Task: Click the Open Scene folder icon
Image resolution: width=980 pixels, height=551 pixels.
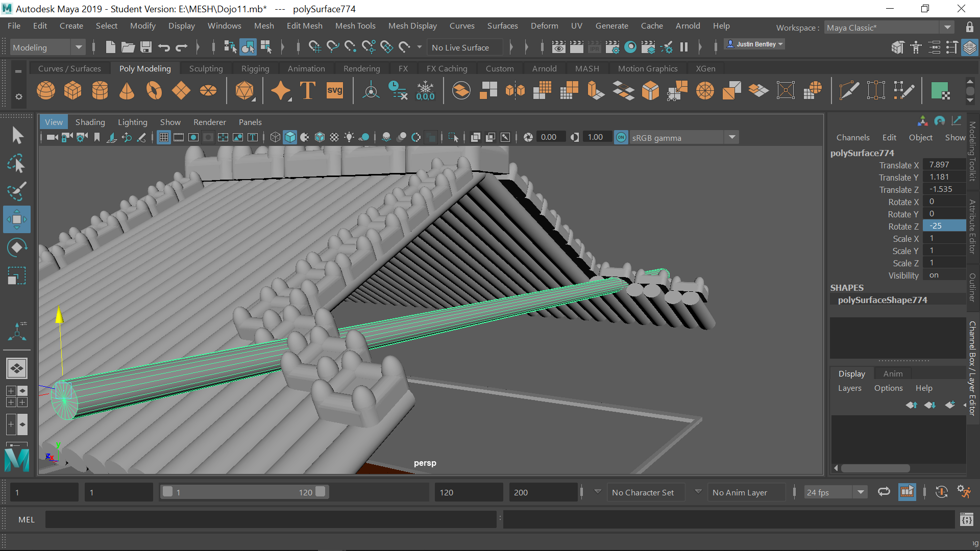Action: 128,47
